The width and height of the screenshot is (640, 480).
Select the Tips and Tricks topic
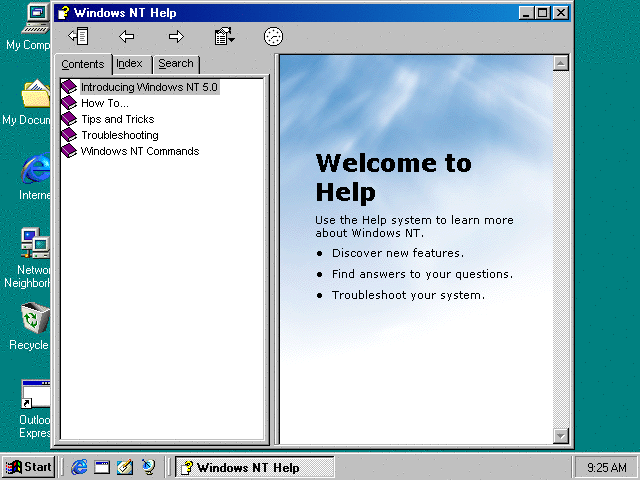(x=118, y=119)
